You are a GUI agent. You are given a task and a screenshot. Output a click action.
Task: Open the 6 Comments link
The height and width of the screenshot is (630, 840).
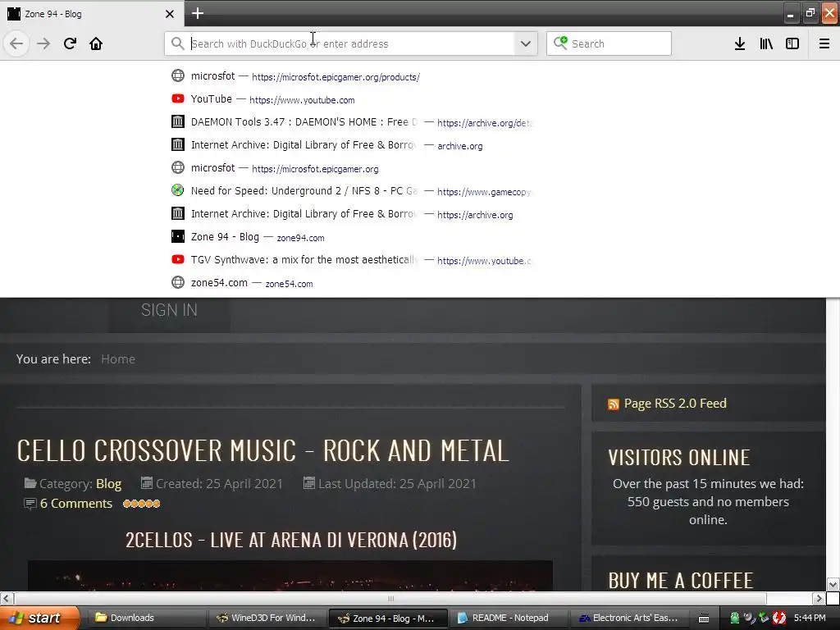coord(76,504)
